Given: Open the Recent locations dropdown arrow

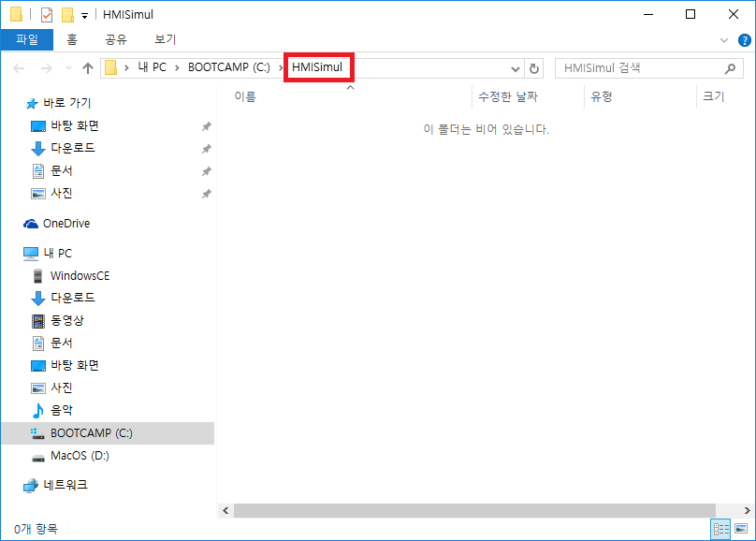Looking at the screenshot, I should click(67, 68).
